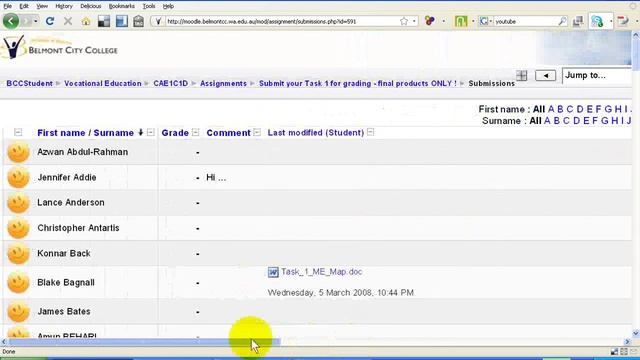This screenshot has height=360, width=640.
Task: Click the horizontal scrollbar thumb
Action: click(144, 342)
